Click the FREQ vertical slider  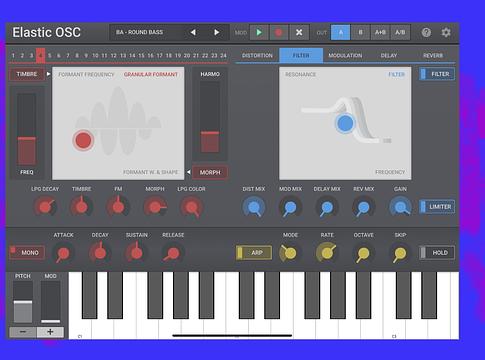(27, 129)
